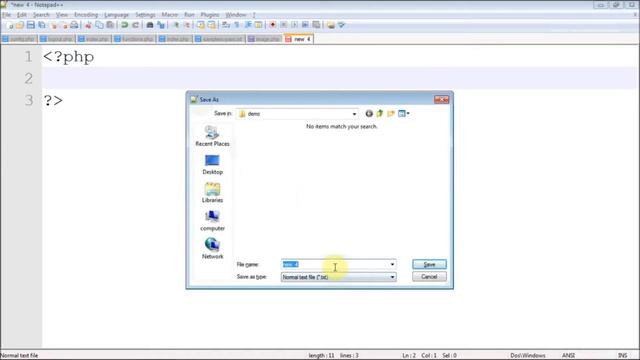Viewport: 640px width, 360px height.
Task: Go back using dialog's back arrow icon
Action: click(x=369, y=113)
